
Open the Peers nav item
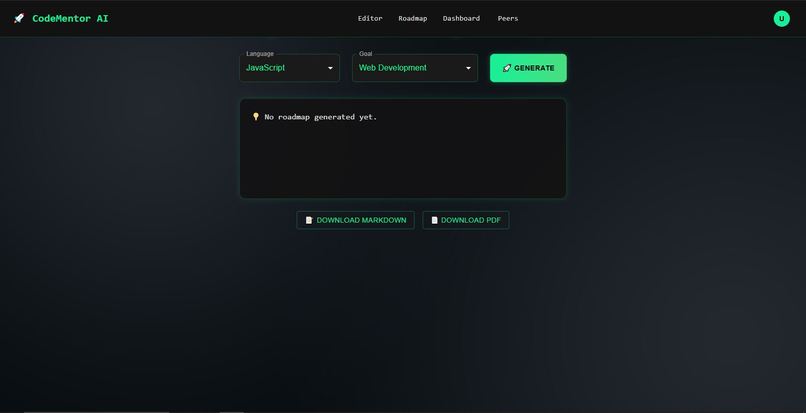[508, 19]
